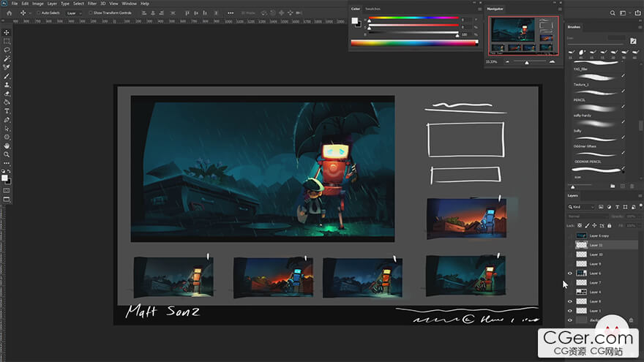Select the Move tool in the toolbox
Image resolution: width=644 pixels, height=362 pixels.
pyautogui.click(x=7, y=32)
